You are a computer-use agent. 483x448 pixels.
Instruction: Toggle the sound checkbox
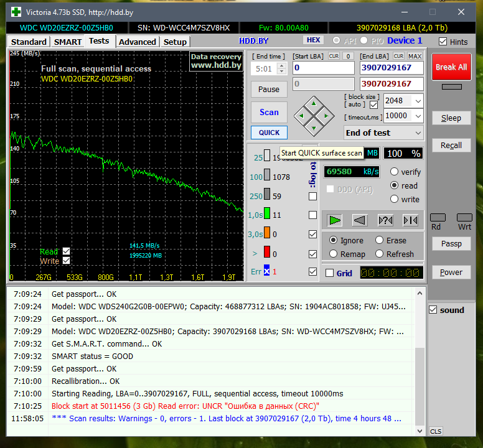[433, 310]
